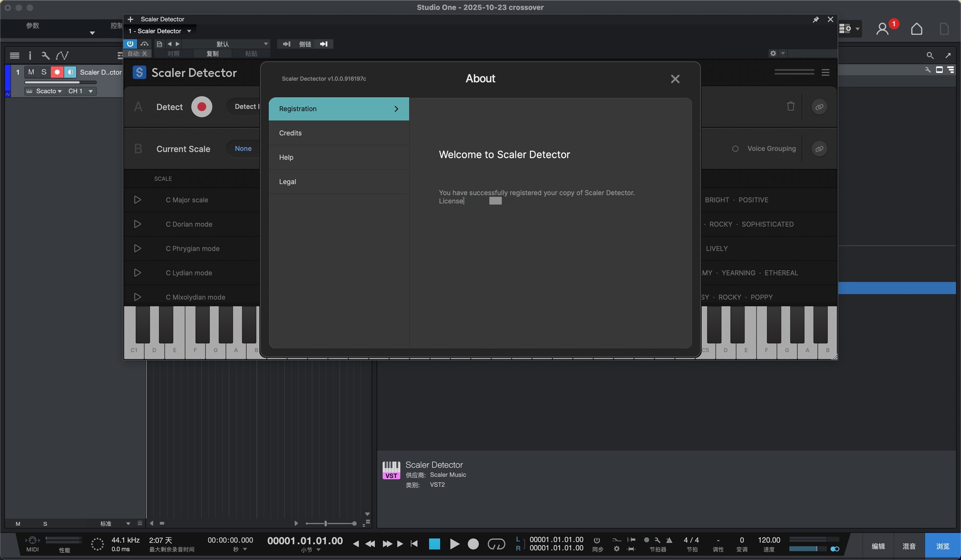Adjust the track 1 volume slider
Screen dimensions: 961x560
pyautogui.click(x=60, y=82)
